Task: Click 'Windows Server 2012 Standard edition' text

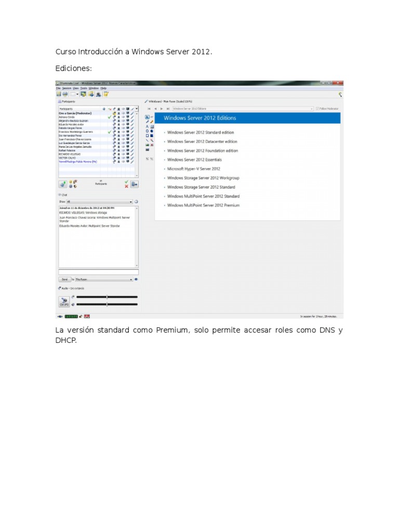Action: pos(201,132)
